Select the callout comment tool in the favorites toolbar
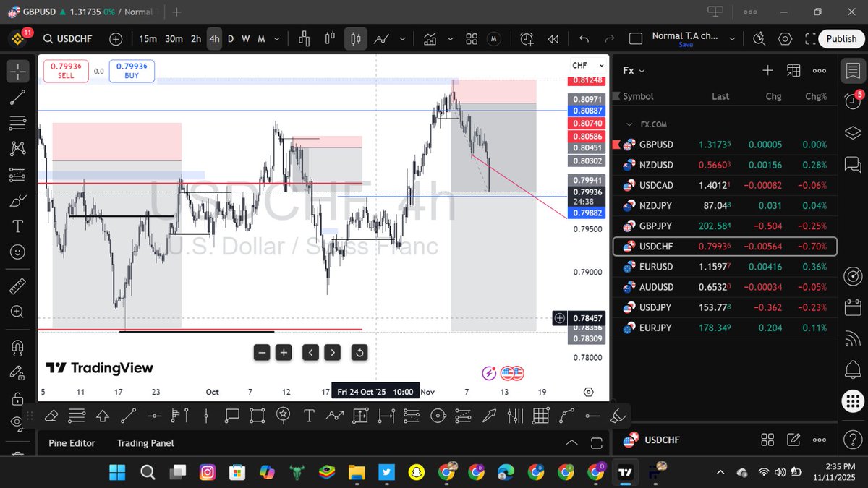The image size is (868, 488). pyautogui.click(x=231, y=416)
